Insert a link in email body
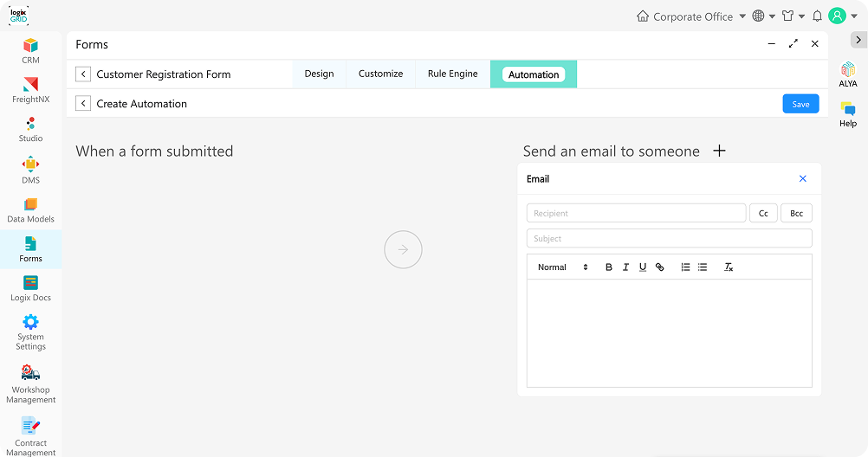Screen dimensions: 868x457 [x=659, y=267]
